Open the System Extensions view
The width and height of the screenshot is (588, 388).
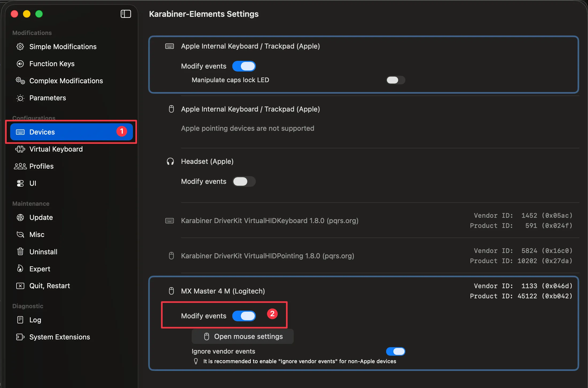60,337
